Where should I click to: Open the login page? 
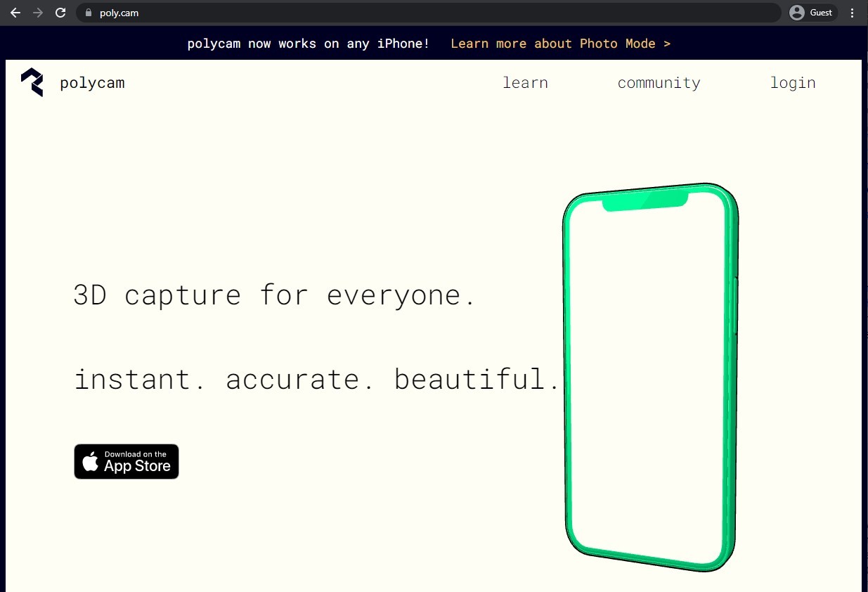793,83
